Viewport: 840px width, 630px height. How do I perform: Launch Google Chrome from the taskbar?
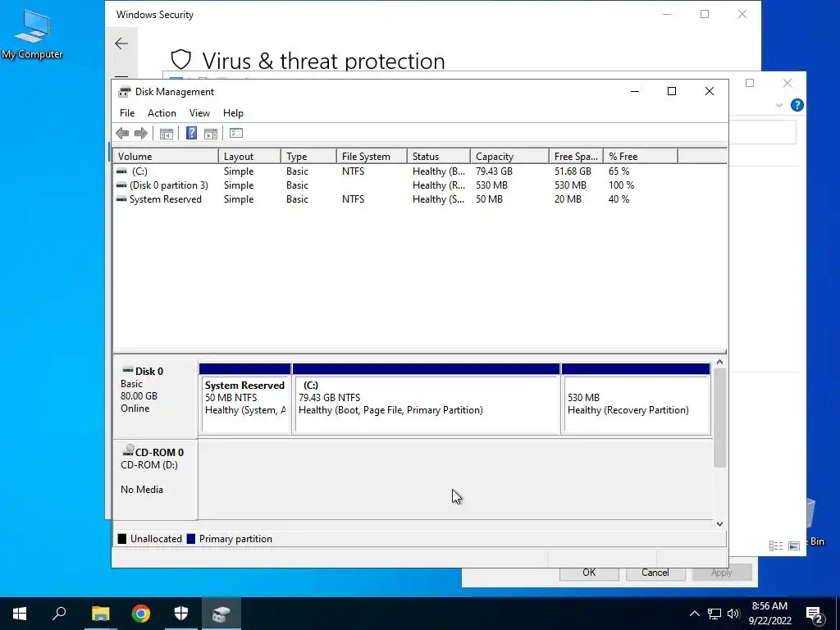point(141,614)
